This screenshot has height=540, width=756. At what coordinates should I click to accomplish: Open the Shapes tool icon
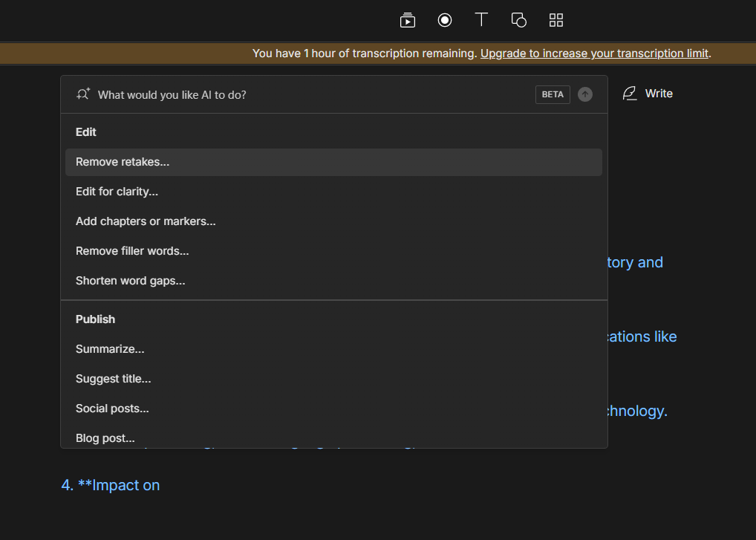[518, 20]
